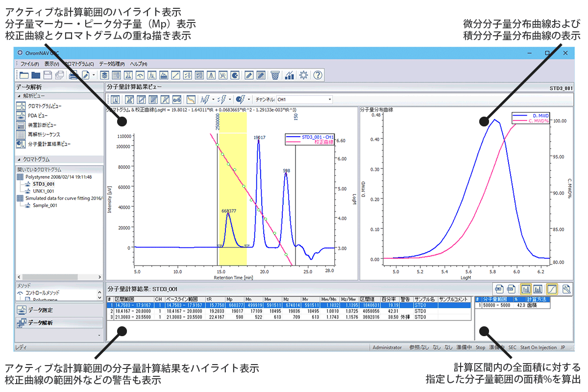Click the D. MWD legend entry

click(530, 115)
